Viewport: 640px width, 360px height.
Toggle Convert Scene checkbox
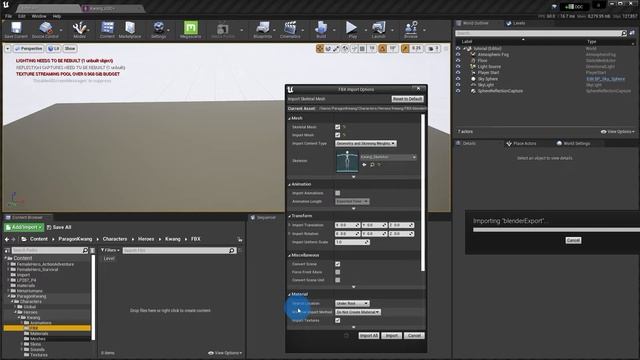(338, 264)
